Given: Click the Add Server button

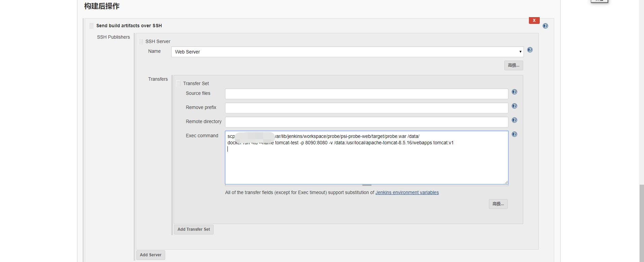Looking at the screenshot, I should [150, 255].
